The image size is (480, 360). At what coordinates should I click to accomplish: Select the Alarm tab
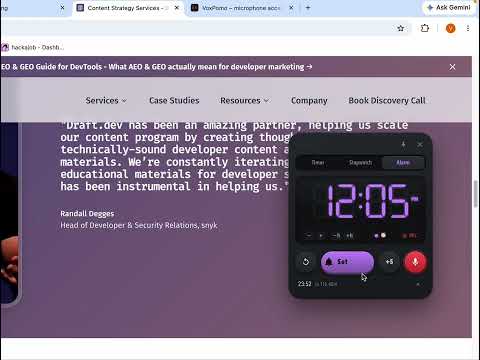pos(403,163)
